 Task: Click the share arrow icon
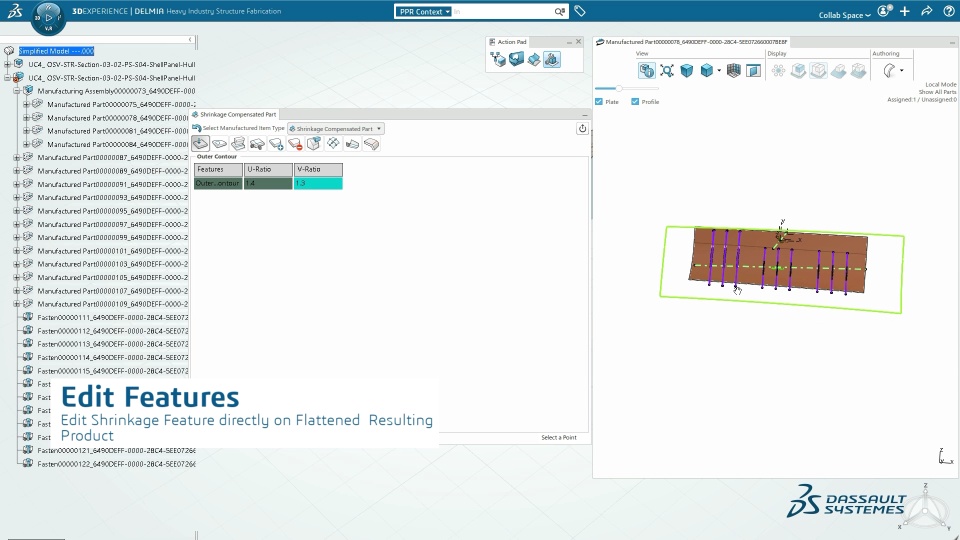926,11
